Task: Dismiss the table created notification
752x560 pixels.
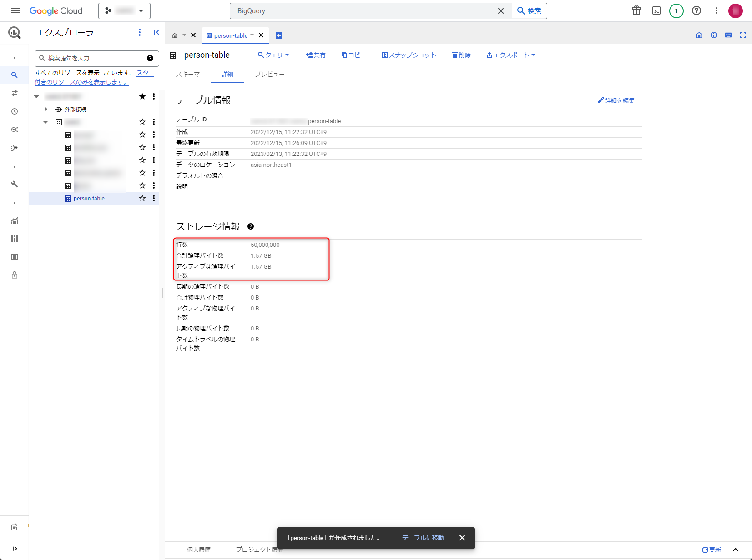Action: coord(462,538)
